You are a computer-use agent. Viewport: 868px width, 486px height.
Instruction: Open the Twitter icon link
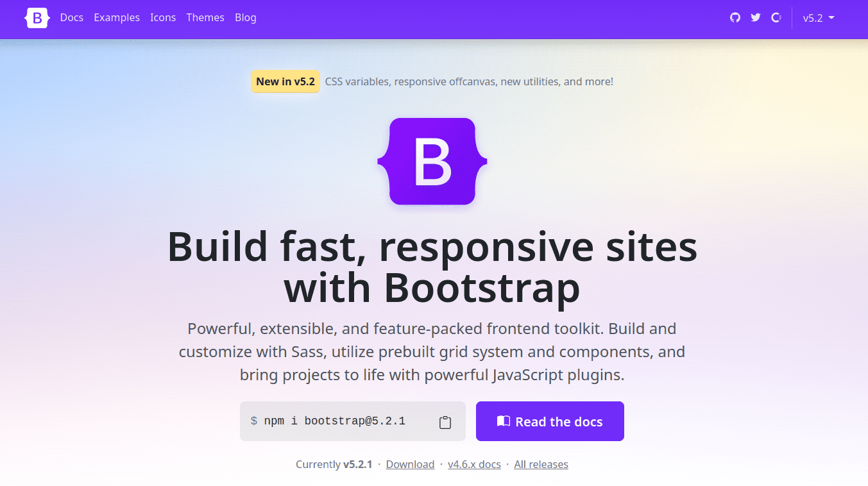(756, 18)
